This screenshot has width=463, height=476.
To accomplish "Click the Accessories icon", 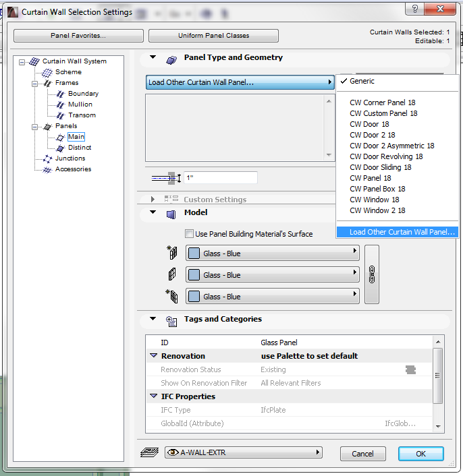I will [47, 170].
